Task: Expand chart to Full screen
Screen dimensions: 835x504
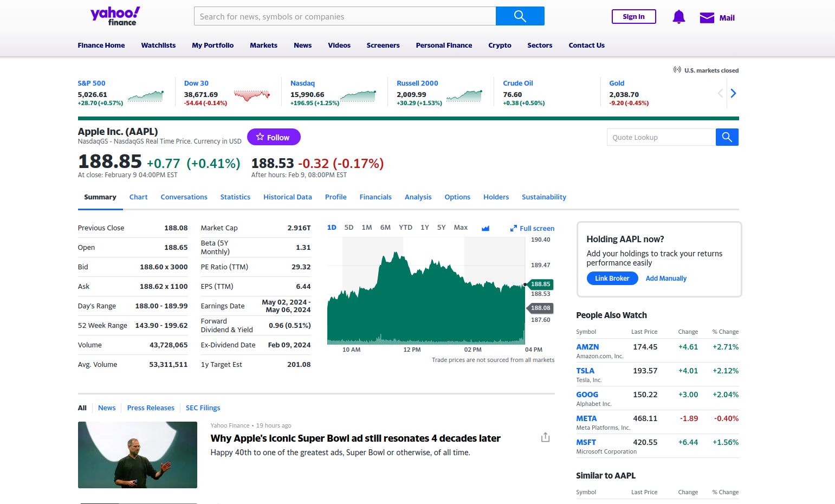Action: pos(532,228)
